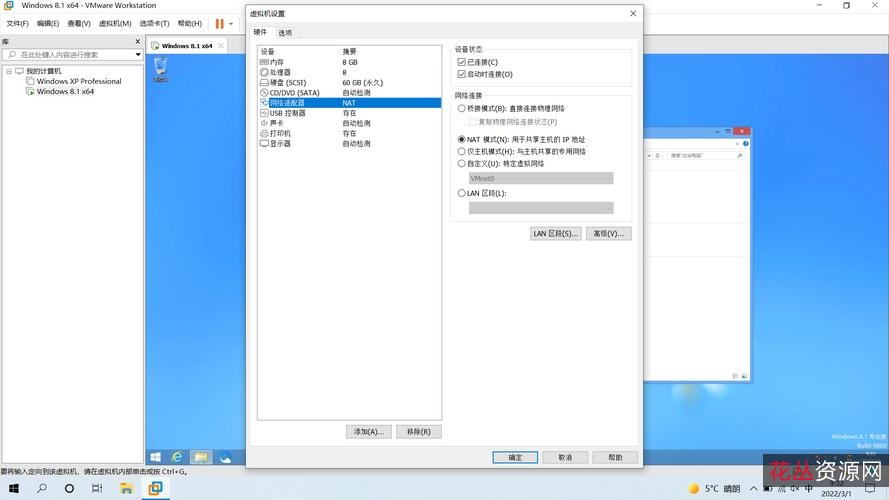Toggle the 已连接(C) connected checkbox
Image resolution: width=889 pixels, height=500 pixels.
coord(462,62)
